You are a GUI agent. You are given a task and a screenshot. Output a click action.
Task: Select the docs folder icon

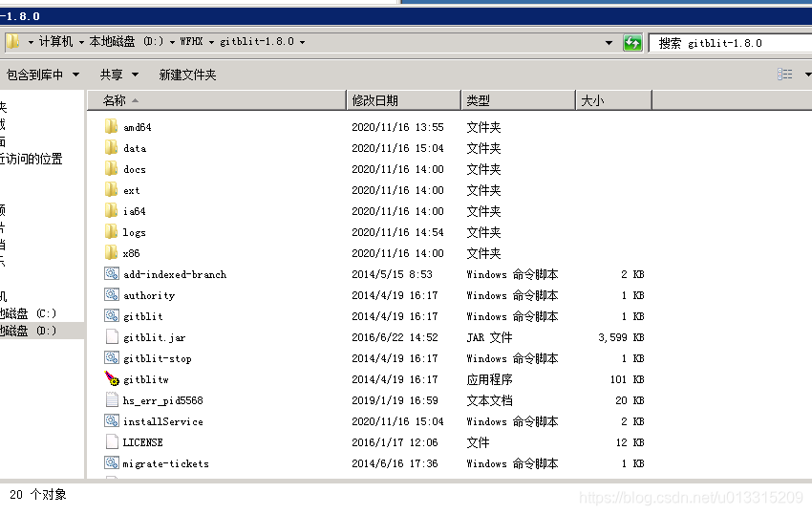111,168
